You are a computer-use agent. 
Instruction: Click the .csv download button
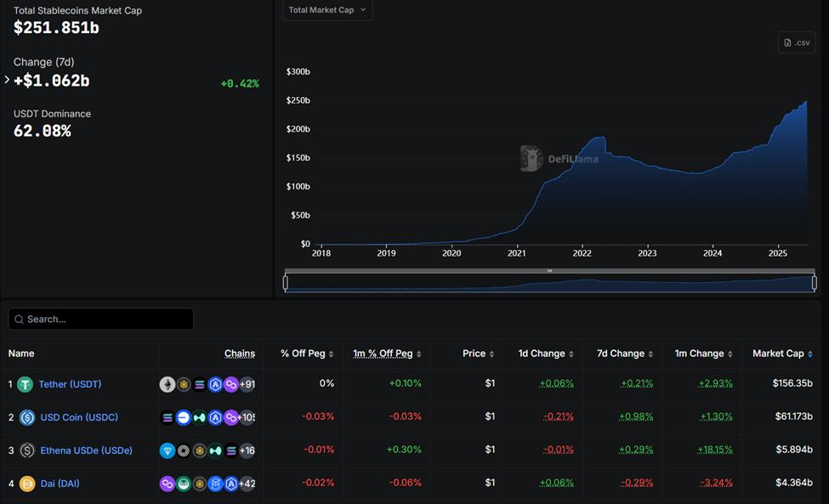click(x=796, y=42)
